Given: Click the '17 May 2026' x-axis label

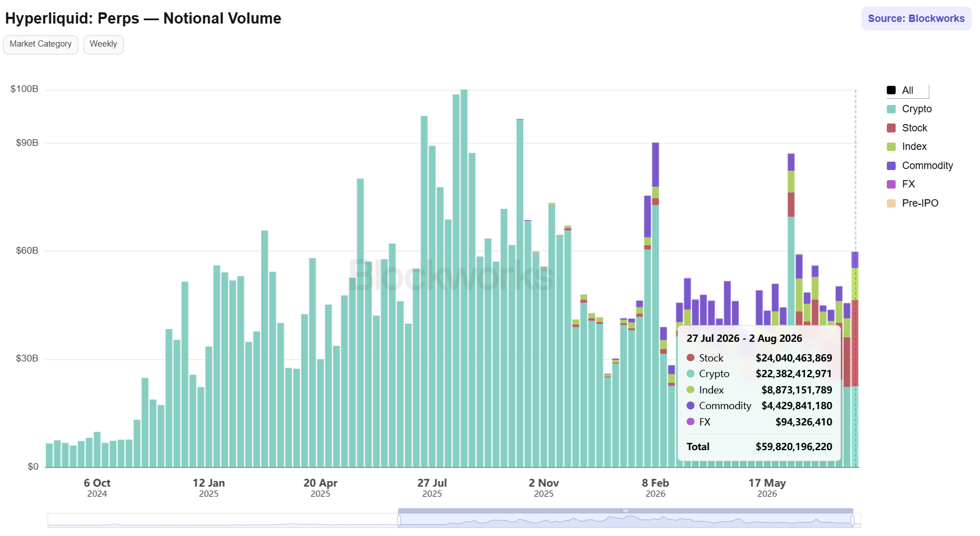Looking at the screenshot, I should (767, 488).
